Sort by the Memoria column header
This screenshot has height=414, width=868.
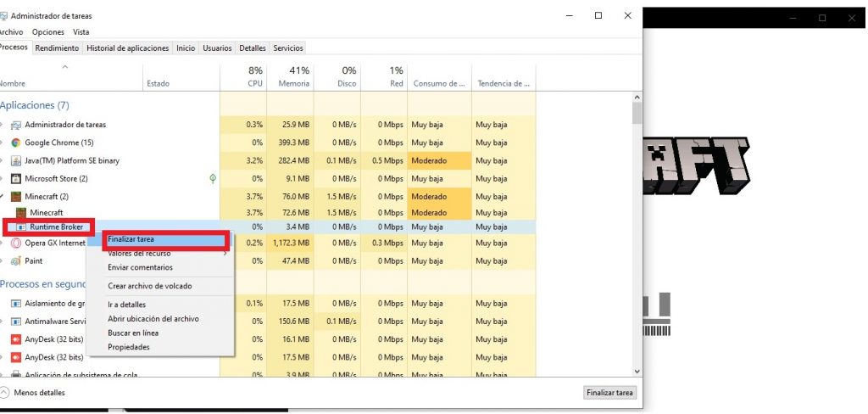(x=290, y=77)
